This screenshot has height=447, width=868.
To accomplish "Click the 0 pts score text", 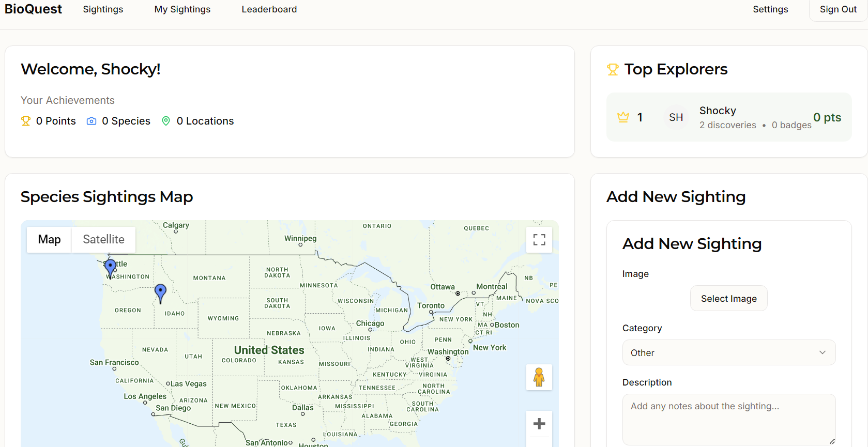I will pyautogui.click(x=827, y=117).
